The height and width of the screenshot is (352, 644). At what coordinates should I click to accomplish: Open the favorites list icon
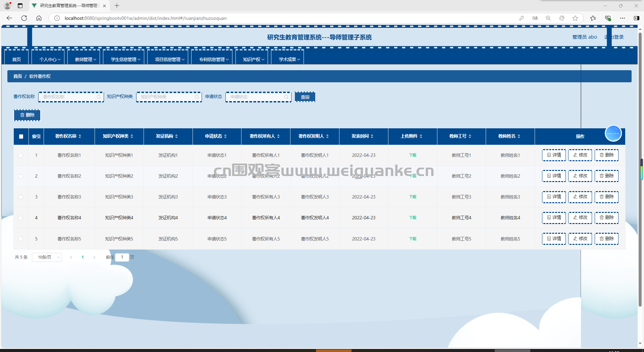coord(593,18)
